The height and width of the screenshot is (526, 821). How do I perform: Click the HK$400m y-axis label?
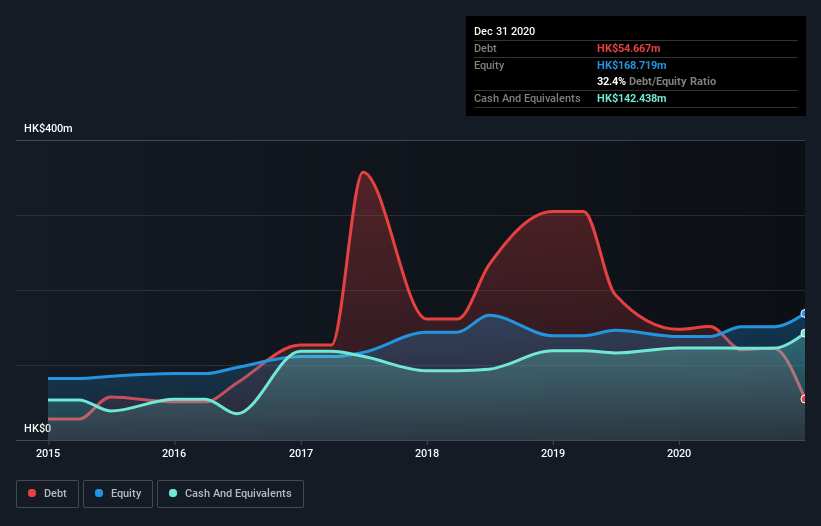[48, 128]
